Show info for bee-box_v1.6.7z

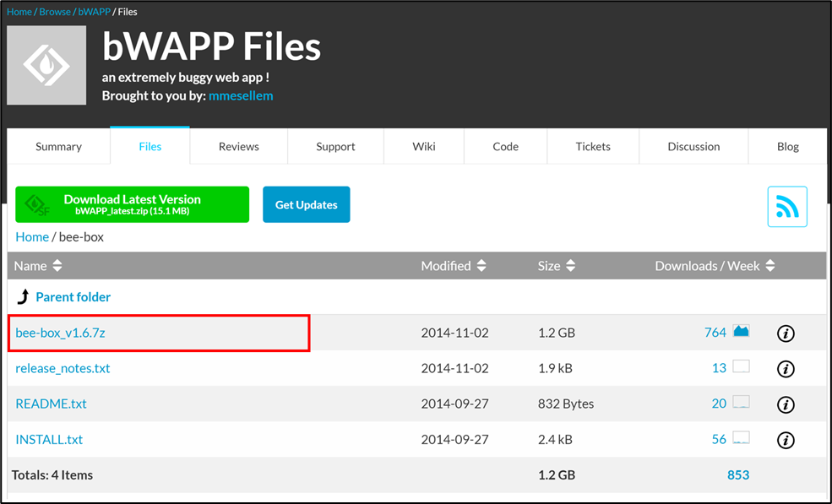(x=786, y=333)
